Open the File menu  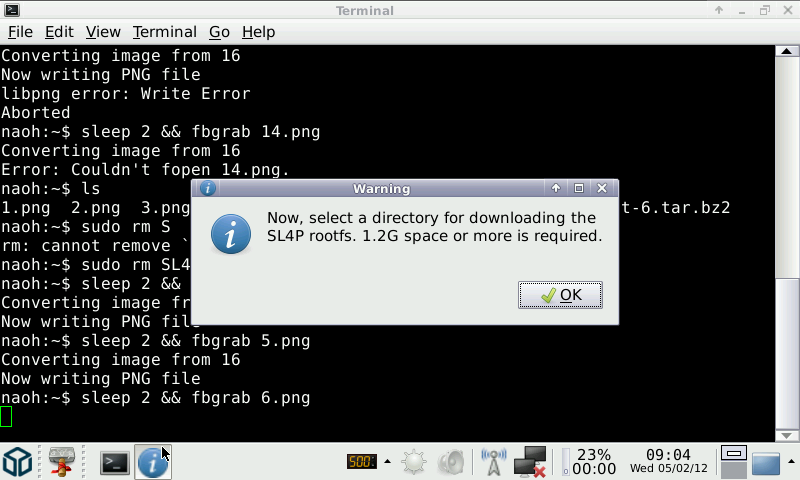(x=20, y=32)
